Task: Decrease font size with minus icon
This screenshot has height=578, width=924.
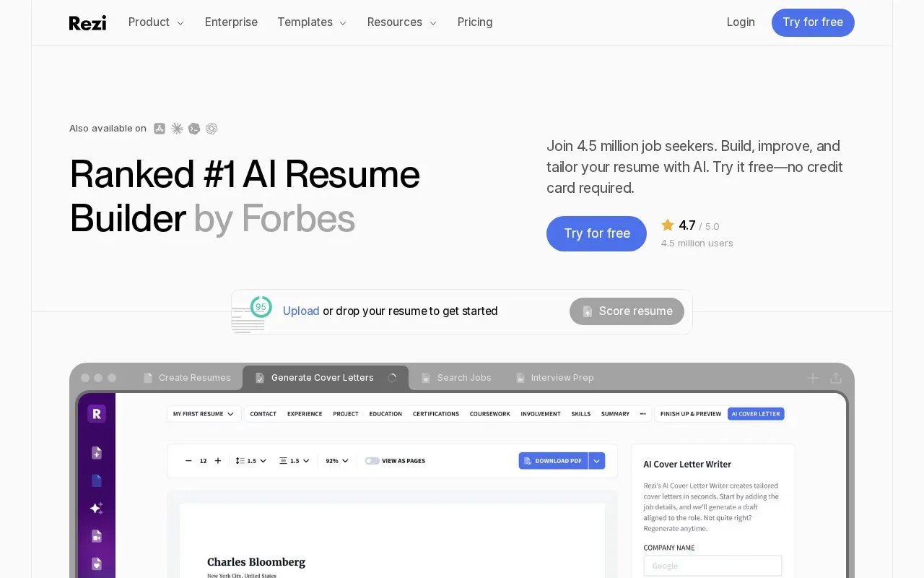Action: pyautogui.click(x=188, y=460)
